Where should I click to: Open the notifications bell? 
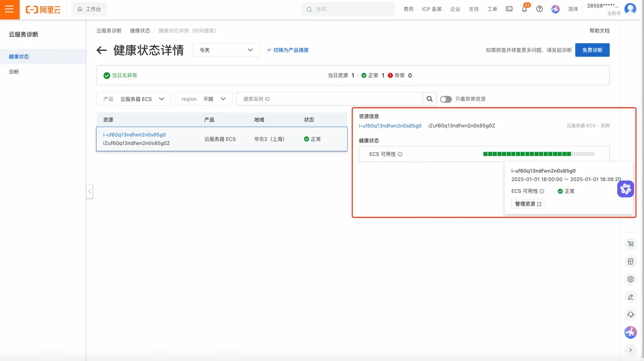[524, 9]
